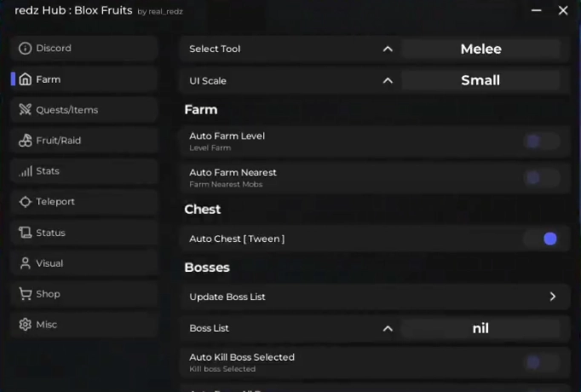This screenshot has width=581, height=392.
Task: Turn on Auto Farm Nearest switch
Action: click(x=541, y=178)
